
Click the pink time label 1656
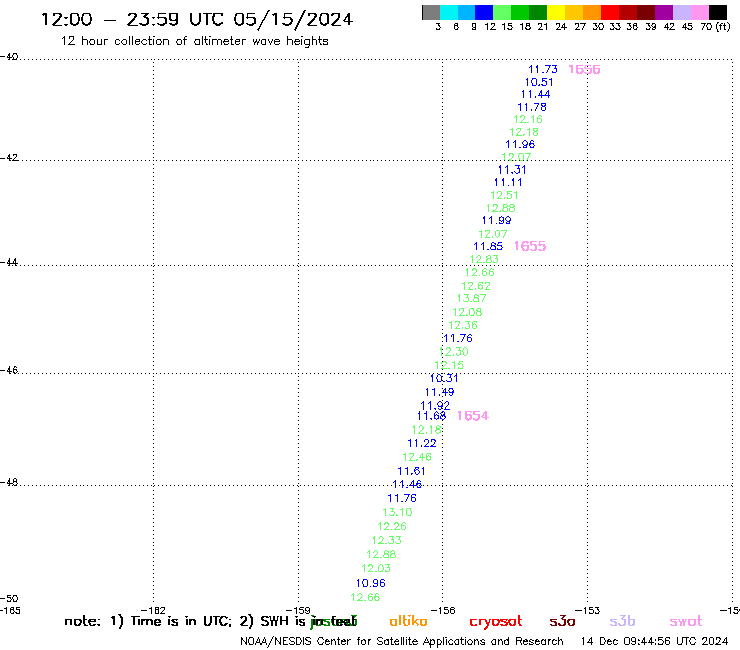click(584, 69)
